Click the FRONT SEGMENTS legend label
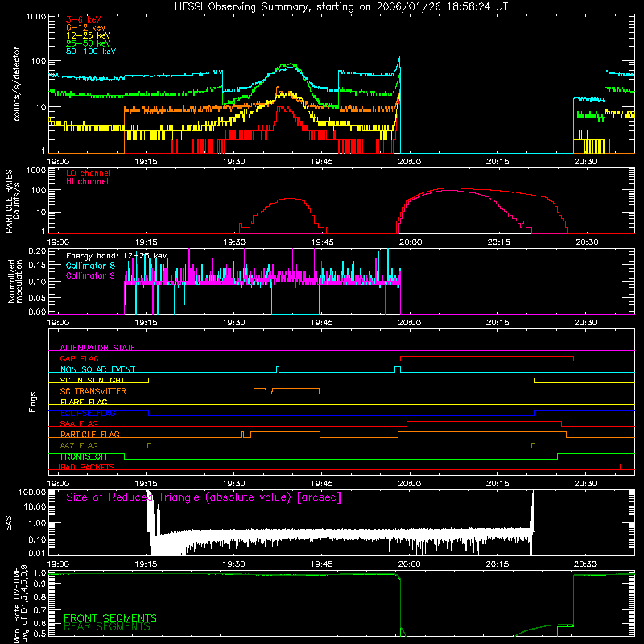The image size is (644, 644). [x=110, y=618]
